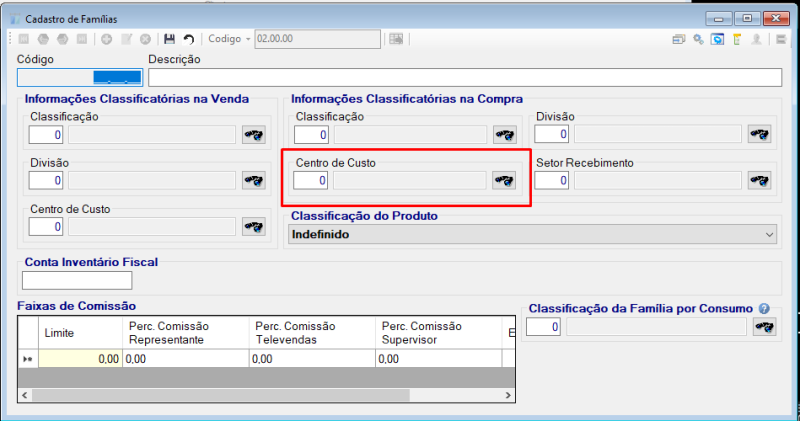Go to the first record in toolbar
This screenshot has width=800, height=421.
(x=23, y=39)
